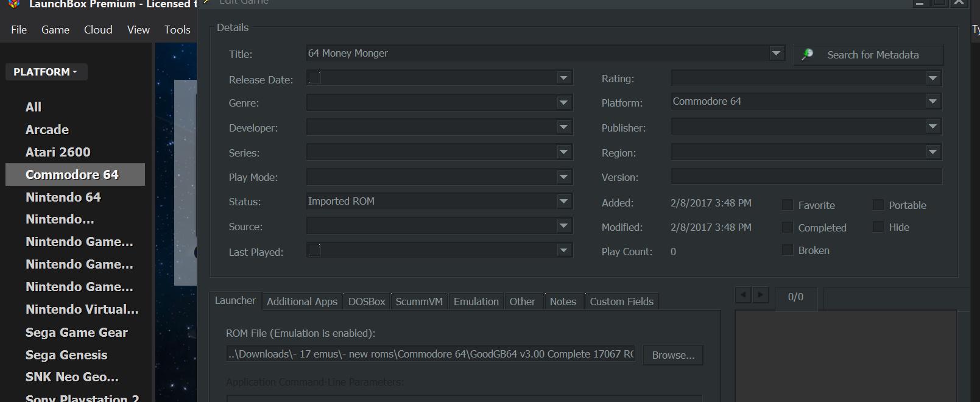This screenshot has height=402, width=980.
Task: Select Nintendo Virtual... platform entry
Action: (82, 309)
